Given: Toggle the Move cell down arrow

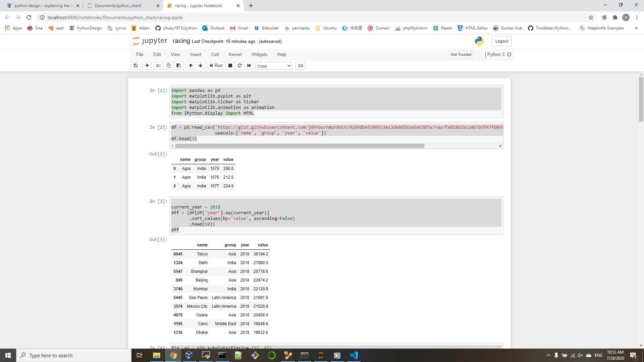Looking at the screenshot, I should coord(200,65).
